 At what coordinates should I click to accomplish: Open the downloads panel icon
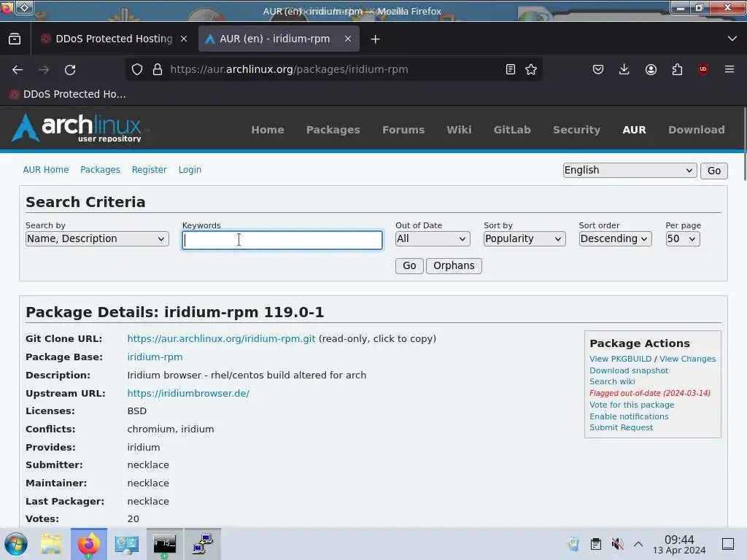[x=624, y=69]
